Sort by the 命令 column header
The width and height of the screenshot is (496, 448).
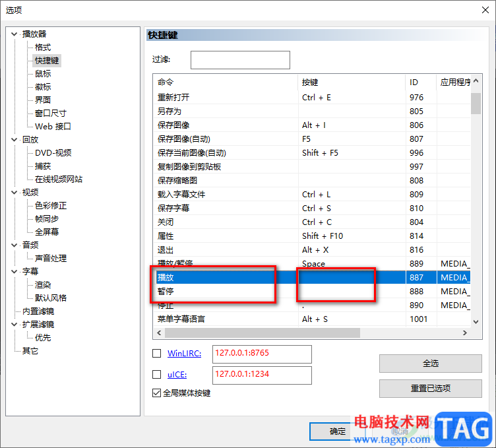[x=226, y=82]
